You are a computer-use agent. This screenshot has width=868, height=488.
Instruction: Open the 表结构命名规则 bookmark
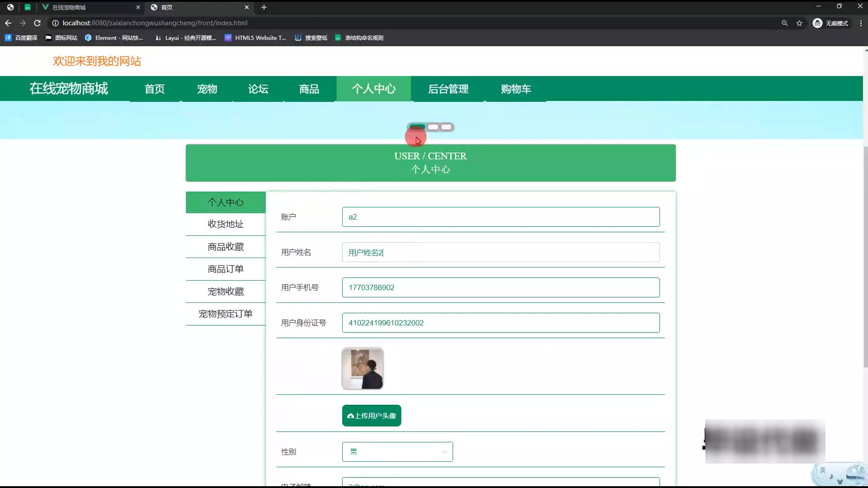pyautogui.click(x=359, y=38)
